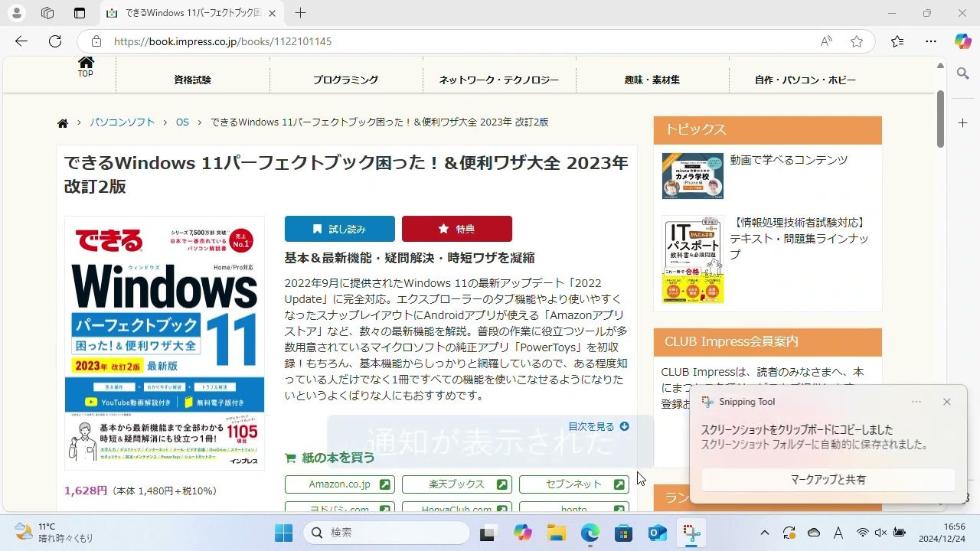Turn on Read aloud in address bar

pyautogui.click(x=826, y=41)
